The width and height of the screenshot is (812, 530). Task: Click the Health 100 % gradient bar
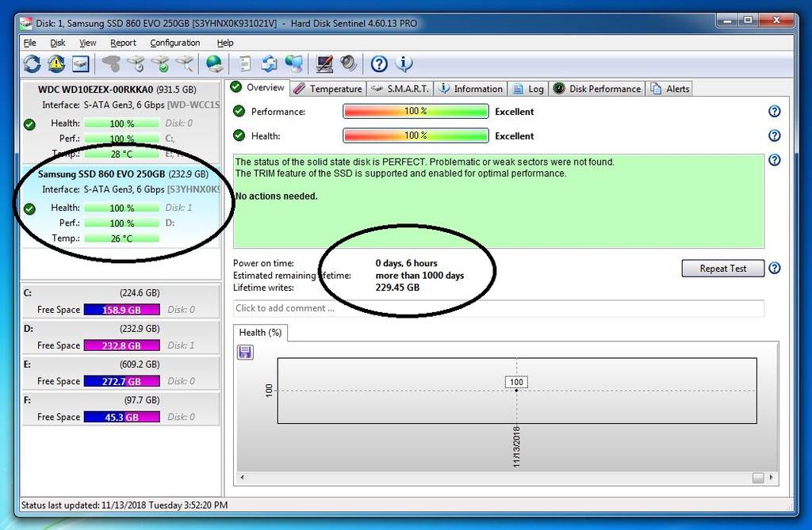pyautogui.click(x=416, y=135)
